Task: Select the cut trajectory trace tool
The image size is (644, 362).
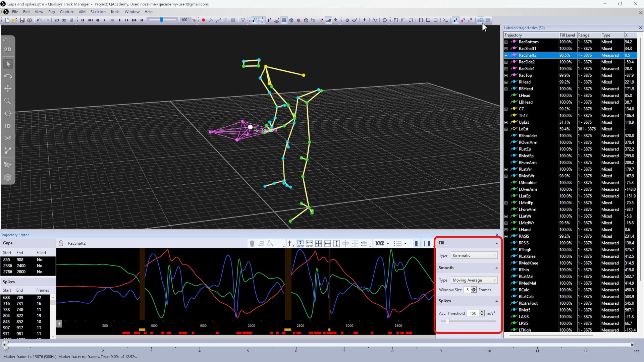Action: 8,138
